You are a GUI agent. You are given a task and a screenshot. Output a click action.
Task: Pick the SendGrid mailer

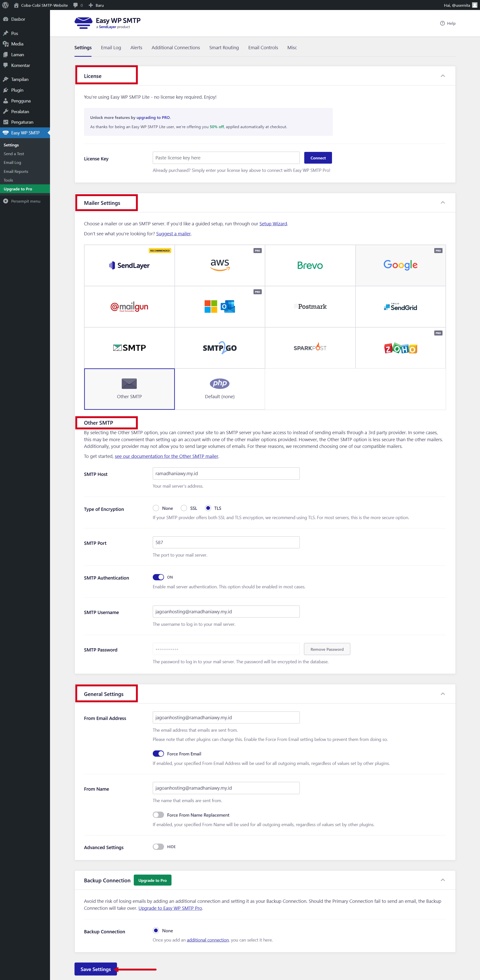pos(400,307)
